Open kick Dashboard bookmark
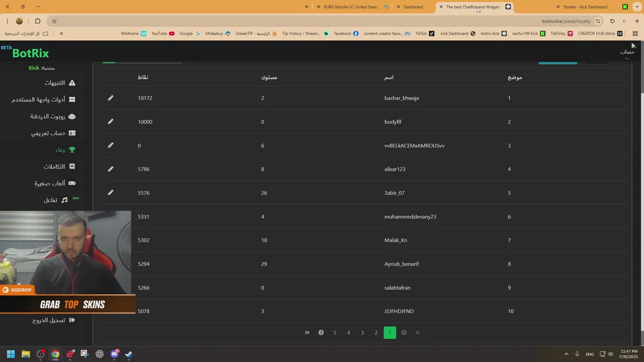 [x=458, y=34]
